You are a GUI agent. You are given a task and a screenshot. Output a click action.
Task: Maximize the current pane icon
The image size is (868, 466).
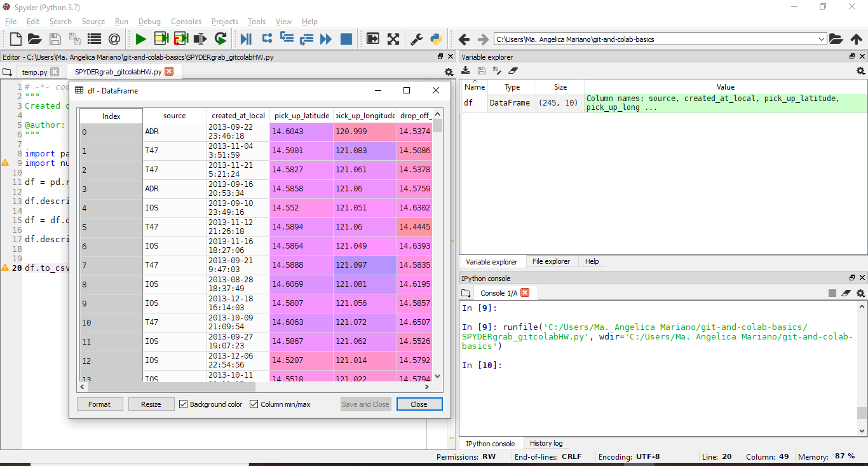[393, 39]
